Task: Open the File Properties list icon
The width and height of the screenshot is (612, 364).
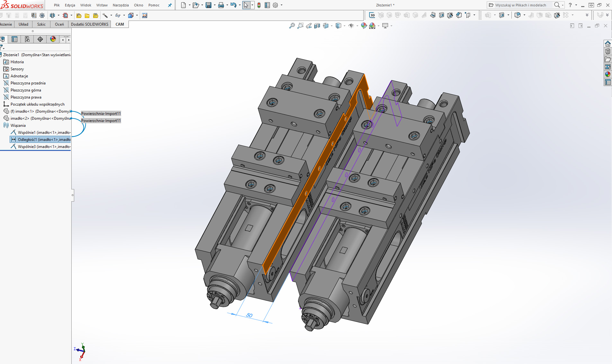Action: (x=267, y=5)
